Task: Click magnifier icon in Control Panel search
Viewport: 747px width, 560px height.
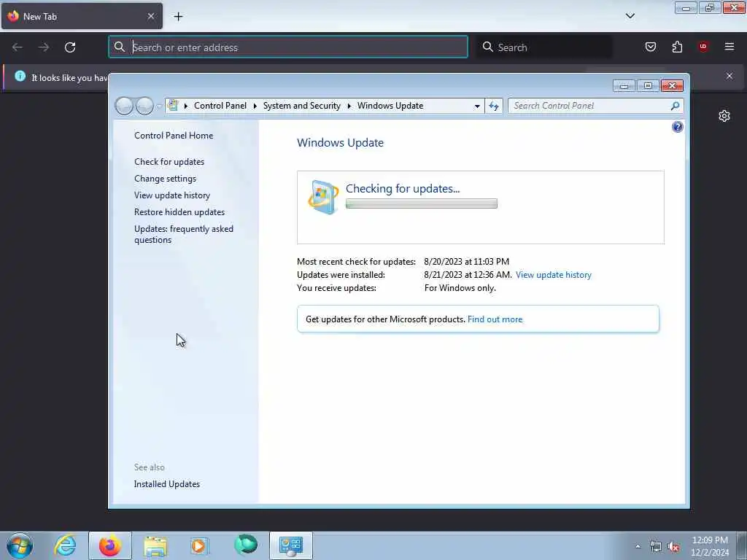Action: point(675,106)
